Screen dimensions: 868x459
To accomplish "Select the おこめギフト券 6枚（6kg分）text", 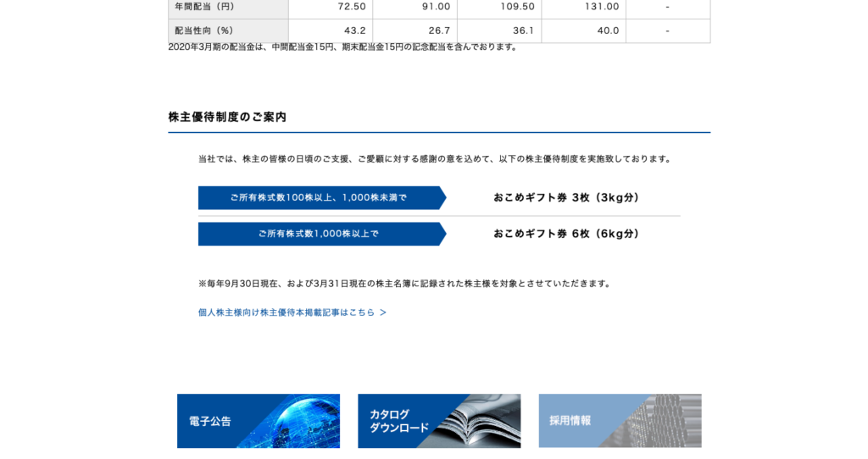I will [x=566, y=234].
